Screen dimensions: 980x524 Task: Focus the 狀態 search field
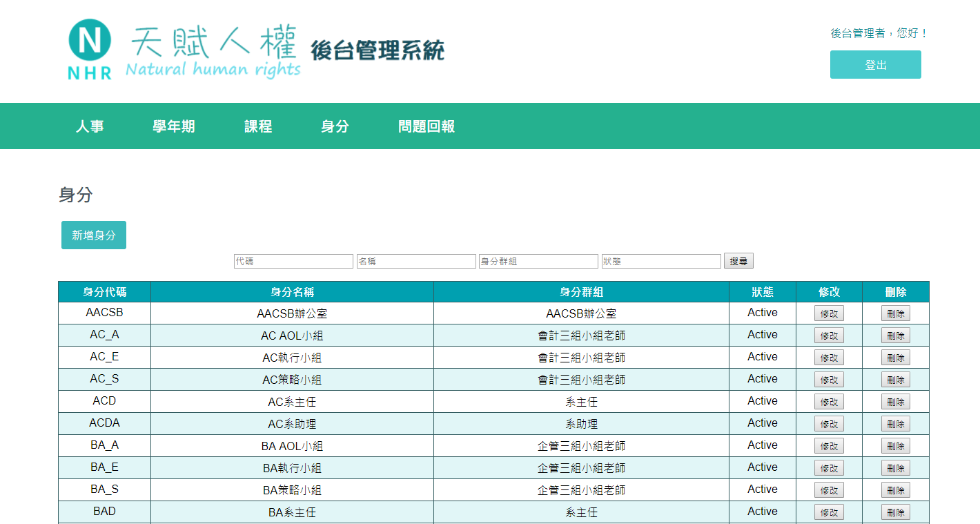pyautogui.click(x=661, y=261)
